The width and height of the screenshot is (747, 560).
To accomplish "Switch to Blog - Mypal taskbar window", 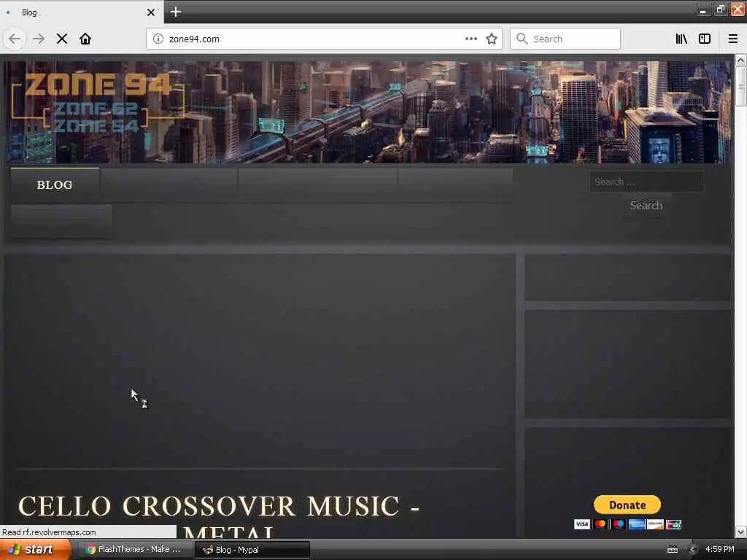I will pyautogui.click(x=252, y=550).
